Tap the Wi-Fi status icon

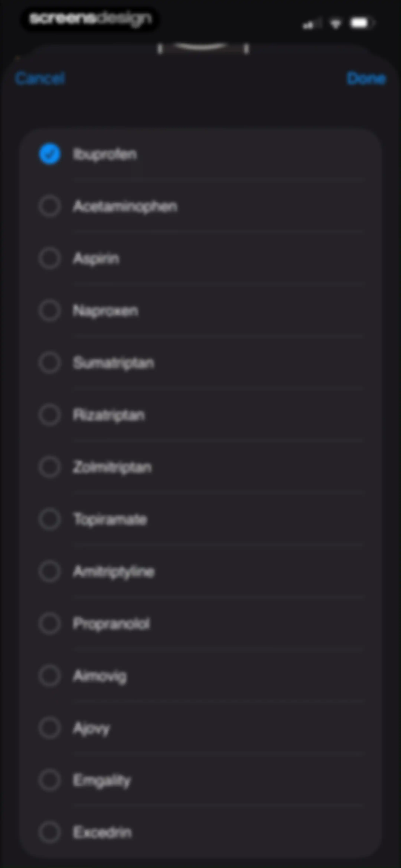[x=336, y=24]
